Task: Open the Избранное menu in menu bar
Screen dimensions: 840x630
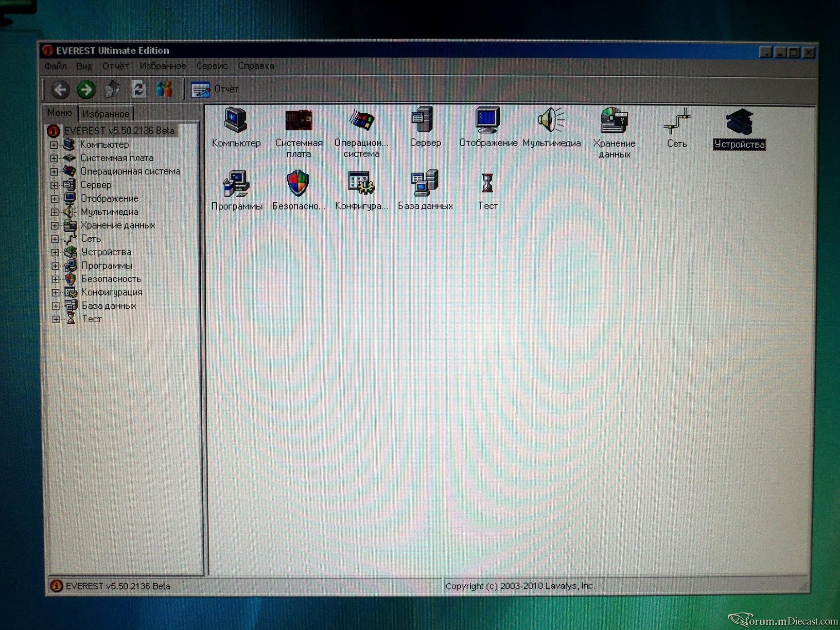Action: point(163,66)
